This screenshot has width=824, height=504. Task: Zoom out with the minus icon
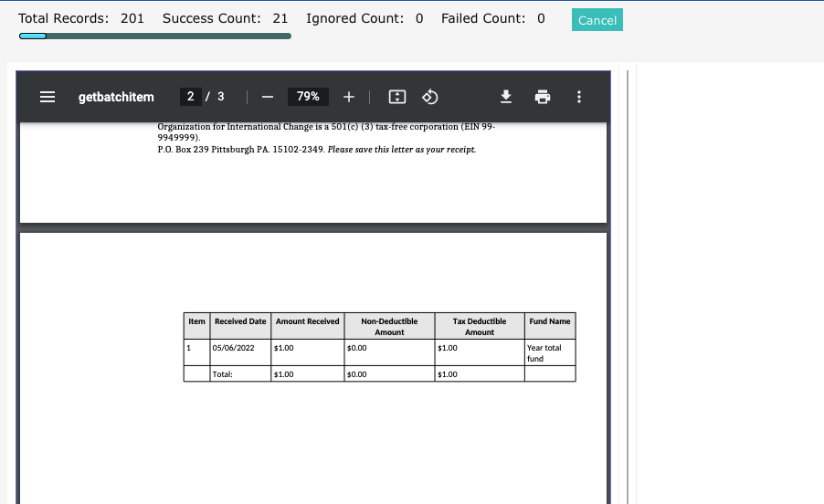pyautogui.click(x=268, y=97)
